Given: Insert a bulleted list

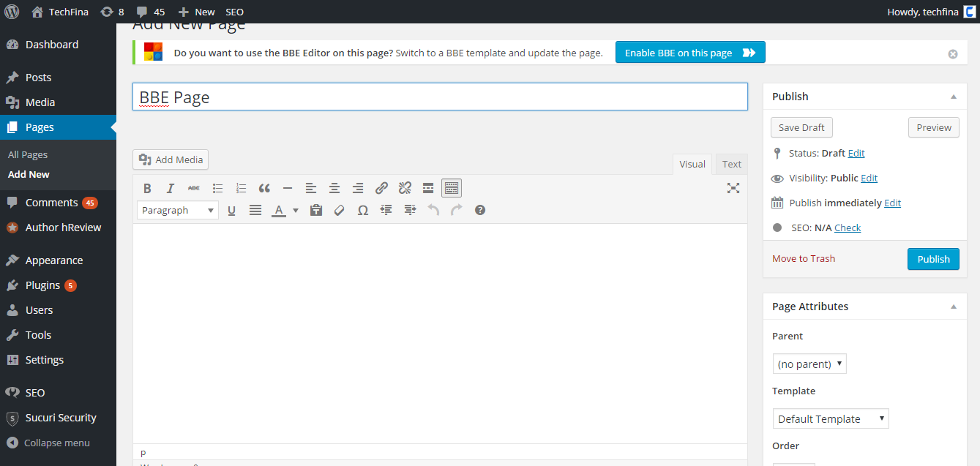Looking at the screenshot, I should (x=217, y=188).
